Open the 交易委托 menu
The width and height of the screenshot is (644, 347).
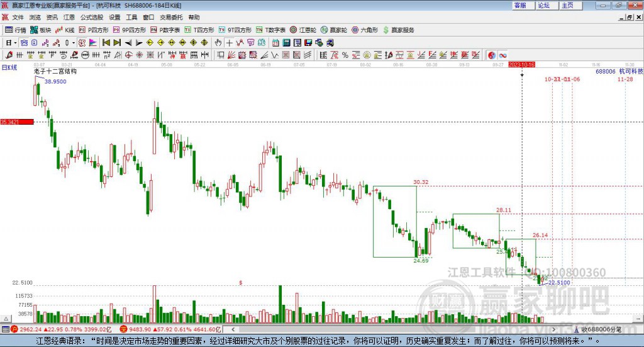coord(171,17)
